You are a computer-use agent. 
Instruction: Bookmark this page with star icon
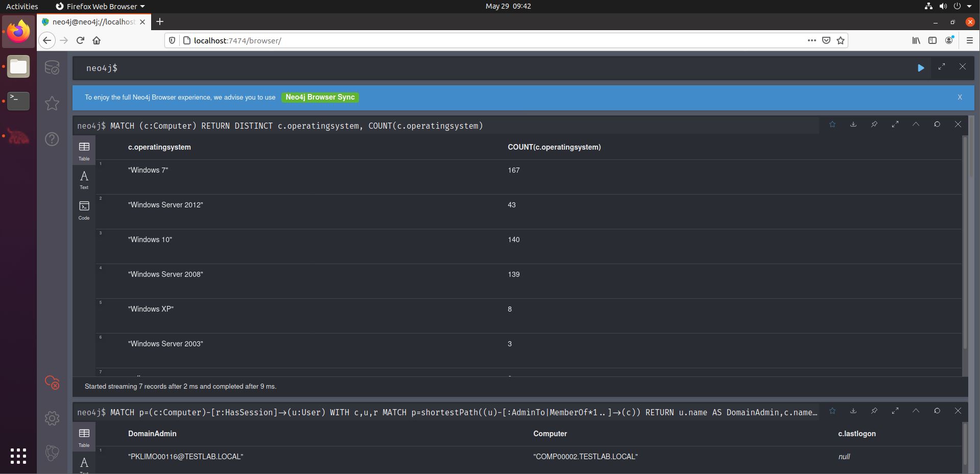click(841, 40)
